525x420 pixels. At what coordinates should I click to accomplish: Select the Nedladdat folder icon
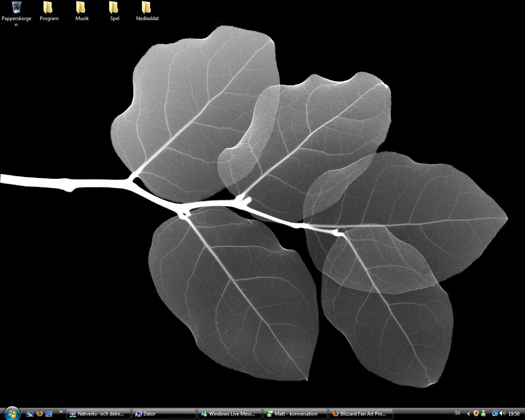147,11
